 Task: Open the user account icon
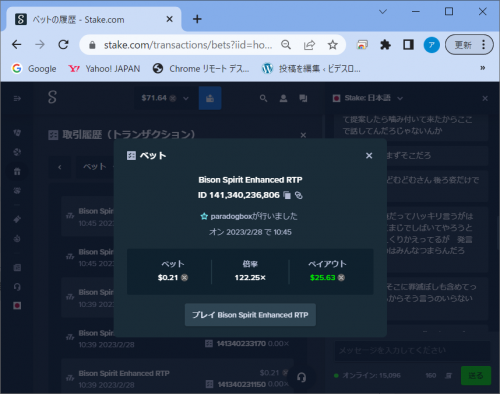[283, 98]
